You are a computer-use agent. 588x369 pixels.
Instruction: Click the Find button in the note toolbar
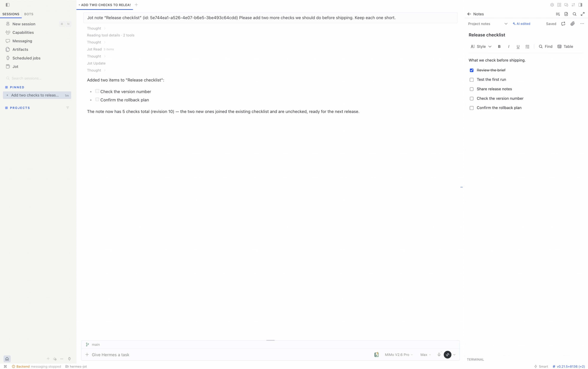(x=546, y=46)
